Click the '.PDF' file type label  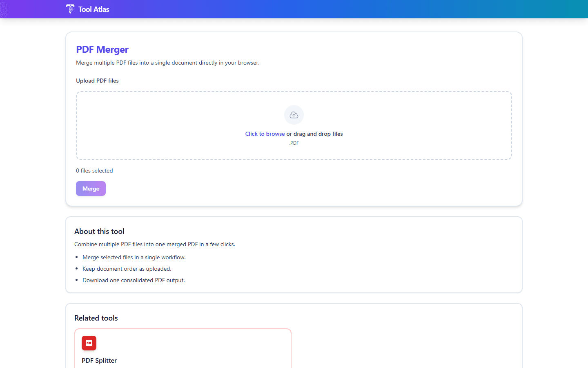tap(294, 143)
